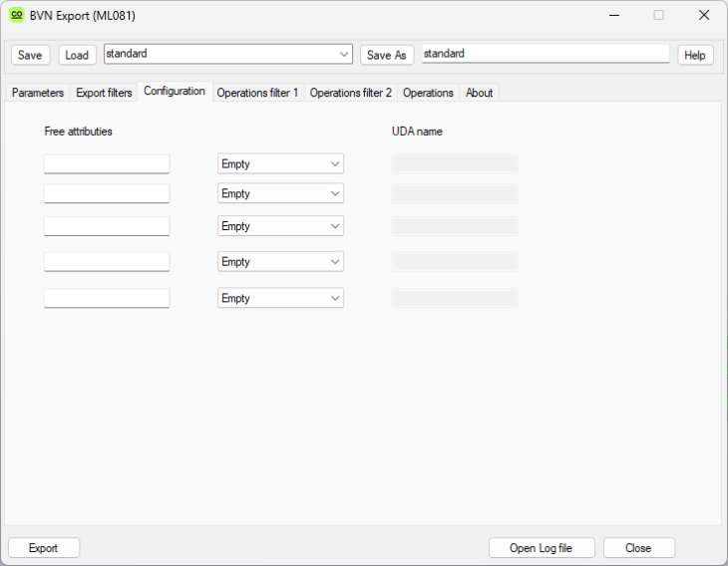728x566 pixels.
Task: Go to the Operations filter 2 tab
Action: (x=350, y=93)
